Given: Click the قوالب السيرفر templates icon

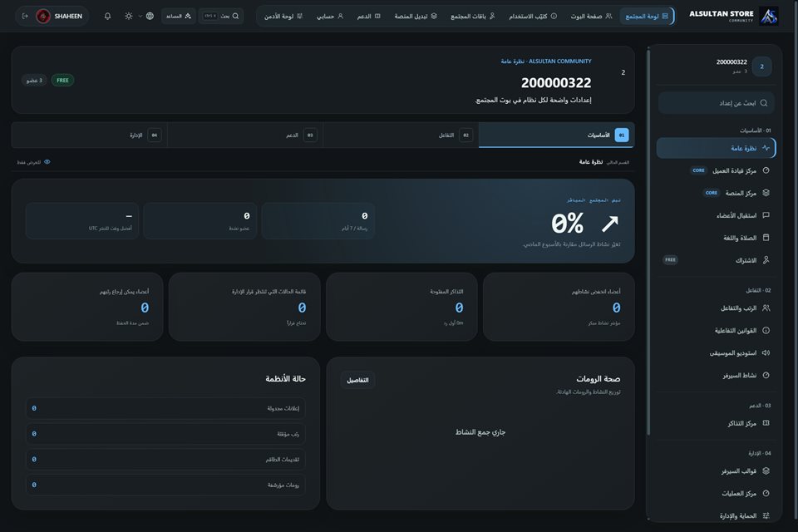Looking at the screenshot, I should (766, 471).
